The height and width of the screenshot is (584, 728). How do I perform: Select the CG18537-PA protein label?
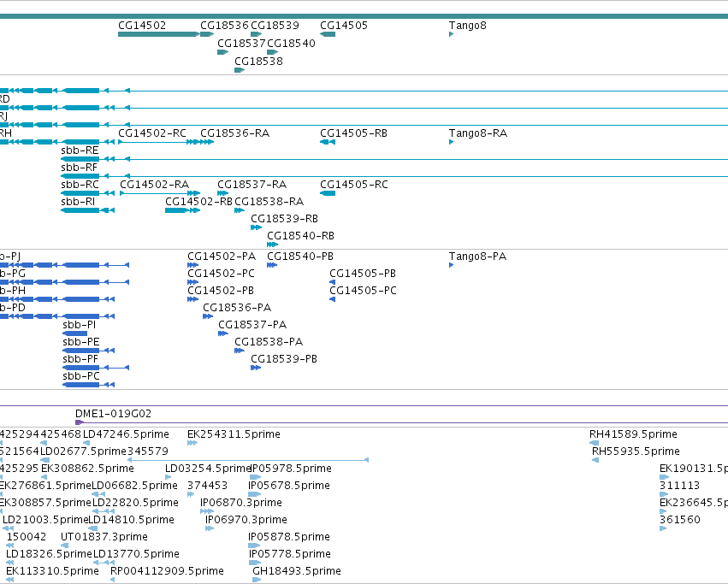252,325
